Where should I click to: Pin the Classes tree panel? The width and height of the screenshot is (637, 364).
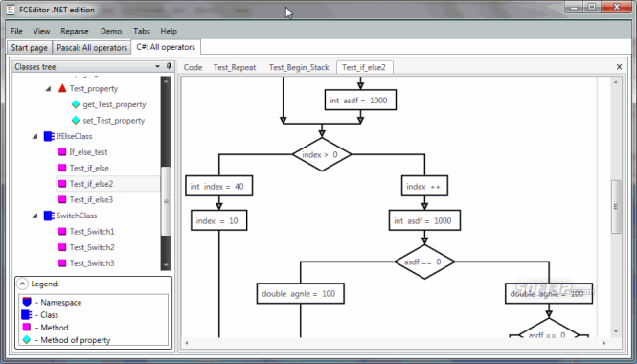point(169,67)
